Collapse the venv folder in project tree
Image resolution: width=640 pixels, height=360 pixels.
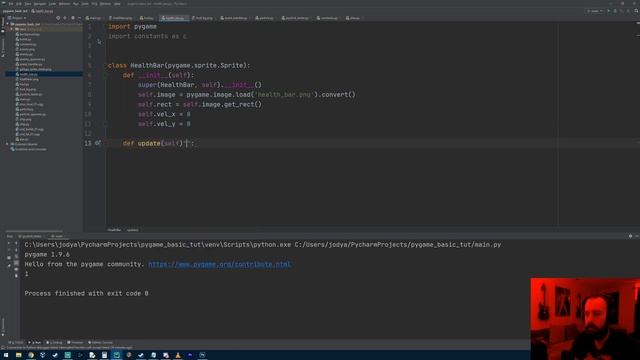pyautogui.click(x=12, y=29)
